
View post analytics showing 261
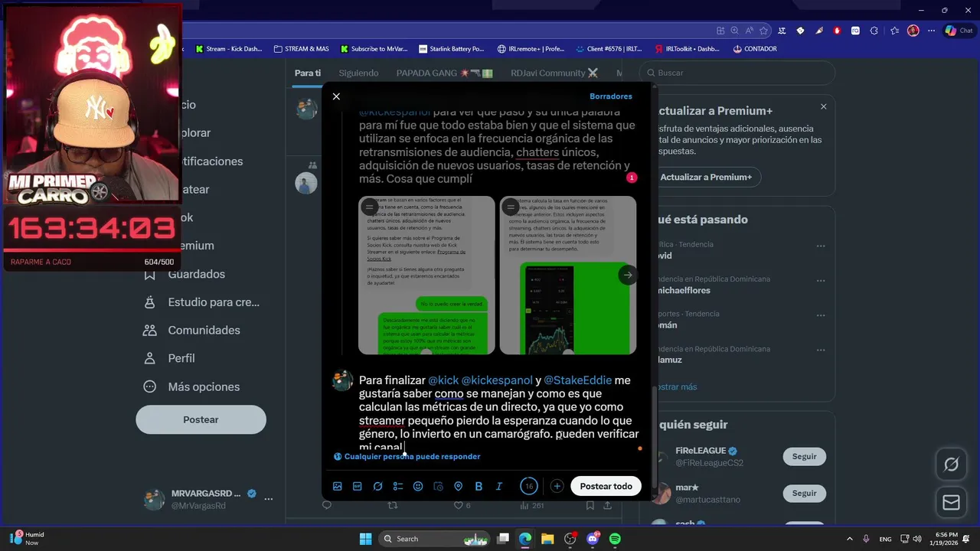531,505
